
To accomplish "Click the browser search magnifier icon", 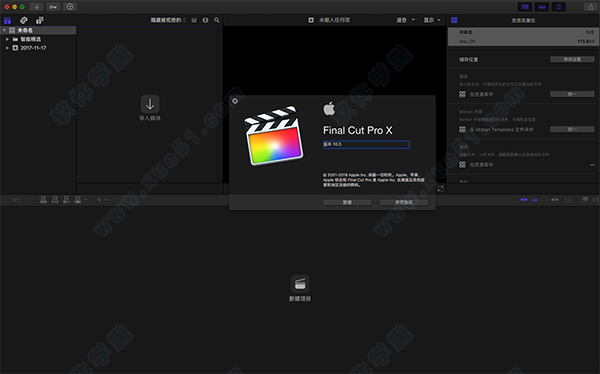I will point(217,20).
